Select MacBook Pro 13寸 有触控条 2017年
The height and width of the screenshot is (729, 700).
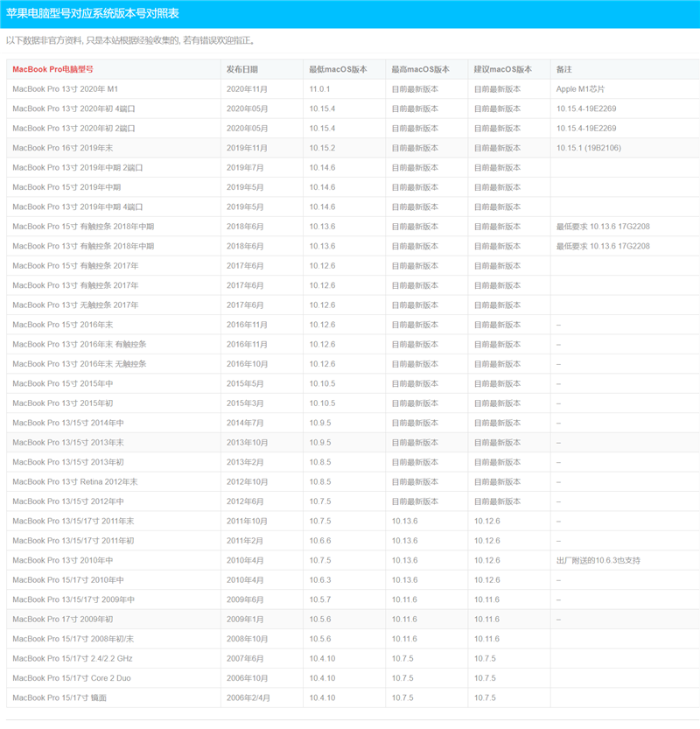pos(75,285)
